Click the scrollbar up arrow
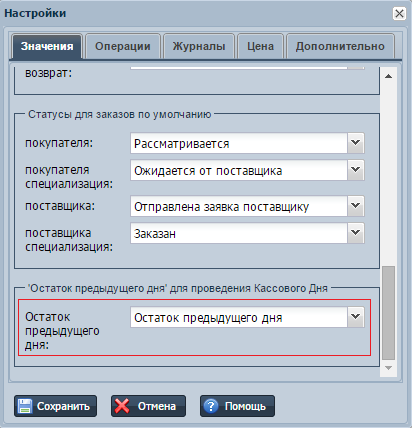 (x=388, y=76)
